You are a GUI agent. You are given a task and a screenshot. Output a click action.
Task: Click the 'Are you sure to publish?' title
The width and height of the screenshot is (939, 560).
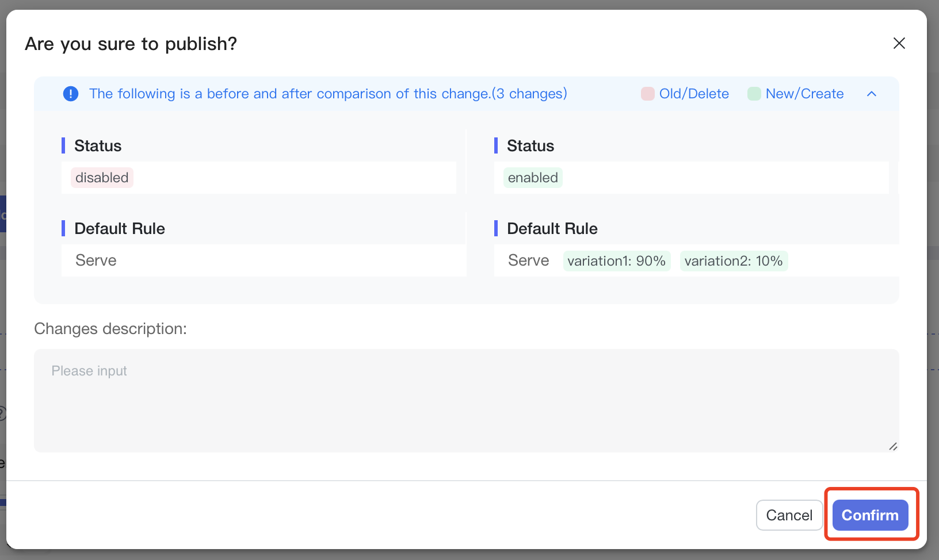point(131,44)
